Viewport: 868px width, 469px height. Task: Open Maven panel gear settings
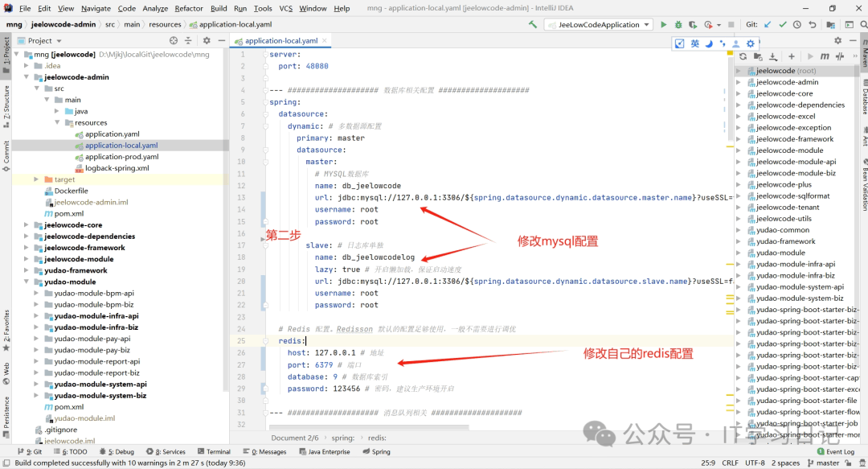point(837,40)
